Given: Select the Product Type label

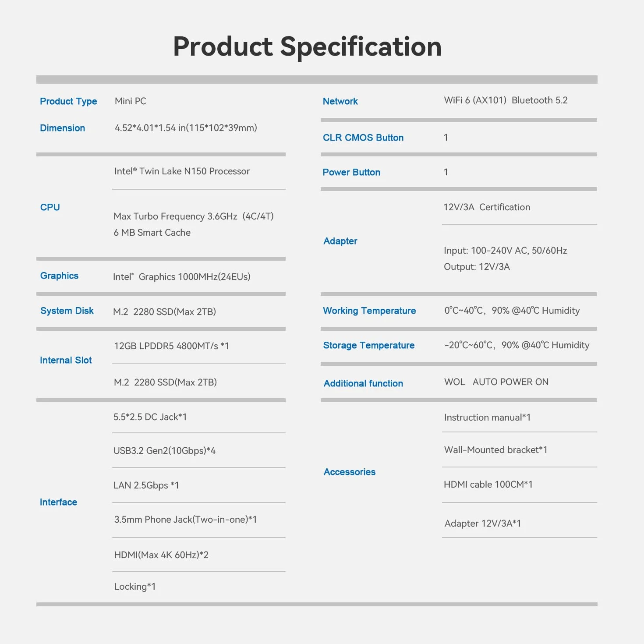Looking at the screenshot, I should tap(68, 101).
